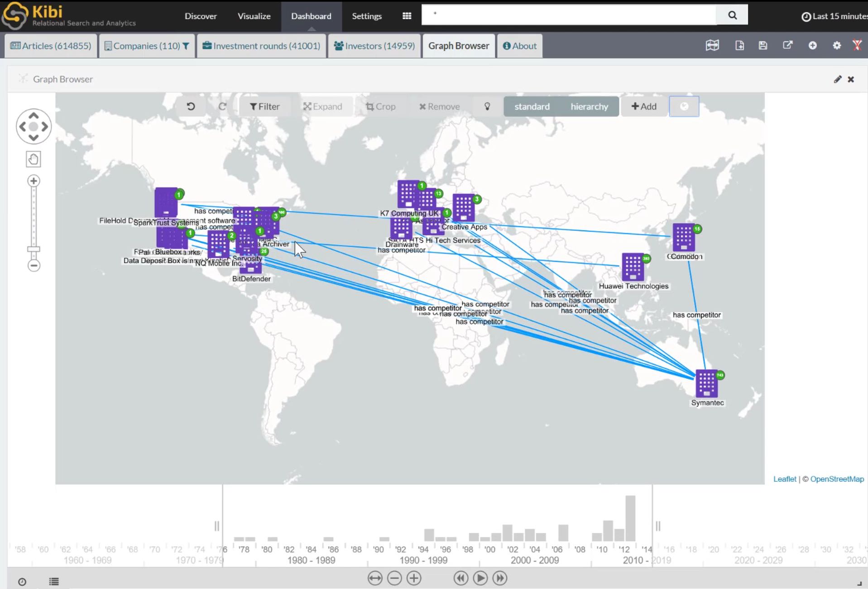Open the Settings menu
Viewport: 868px width, 589px height.
[367, 16]
